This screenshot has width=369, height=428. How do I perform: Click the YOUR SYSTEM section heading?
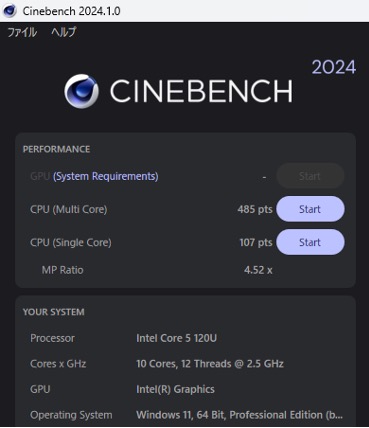click(x=54, y=312)
